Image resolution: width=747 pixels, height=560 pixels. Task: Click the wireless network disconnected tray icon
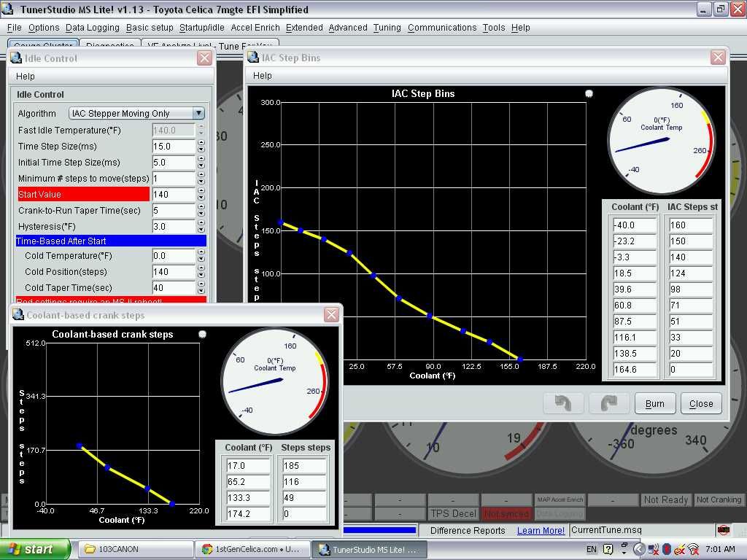point(693,550)
